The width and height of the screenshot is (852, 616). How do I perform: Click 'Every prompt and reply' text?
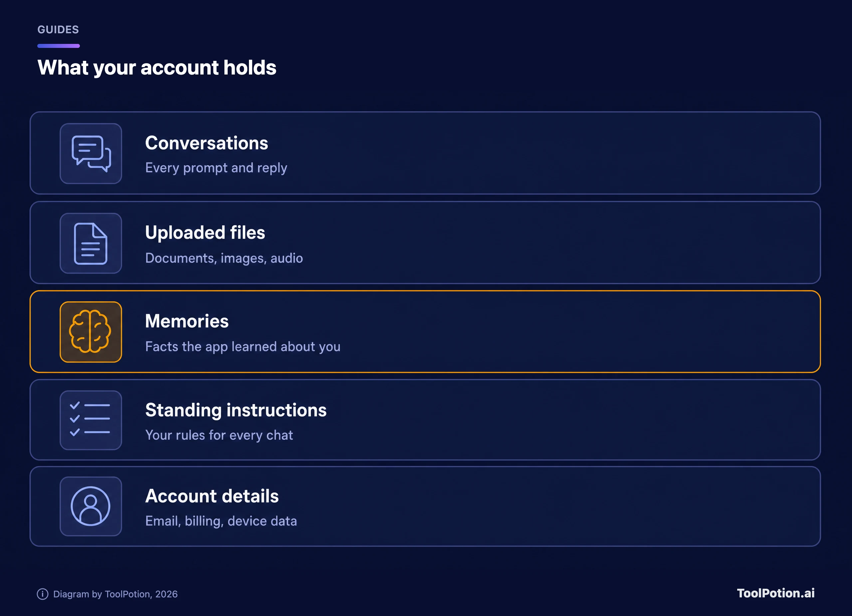tap(216, 168)
